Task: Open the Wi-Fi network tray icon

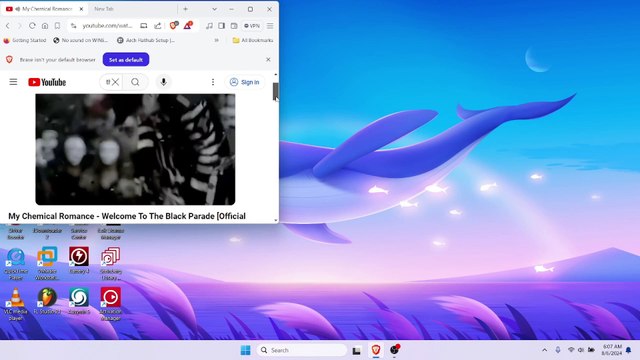Action: click(571, 350)
